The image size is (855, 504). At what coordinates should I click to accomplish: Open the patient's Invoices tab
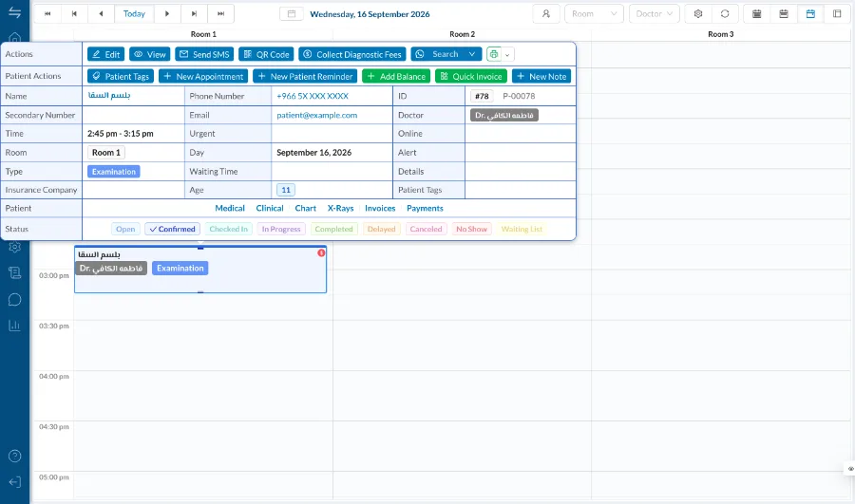[x=380, y=208]
